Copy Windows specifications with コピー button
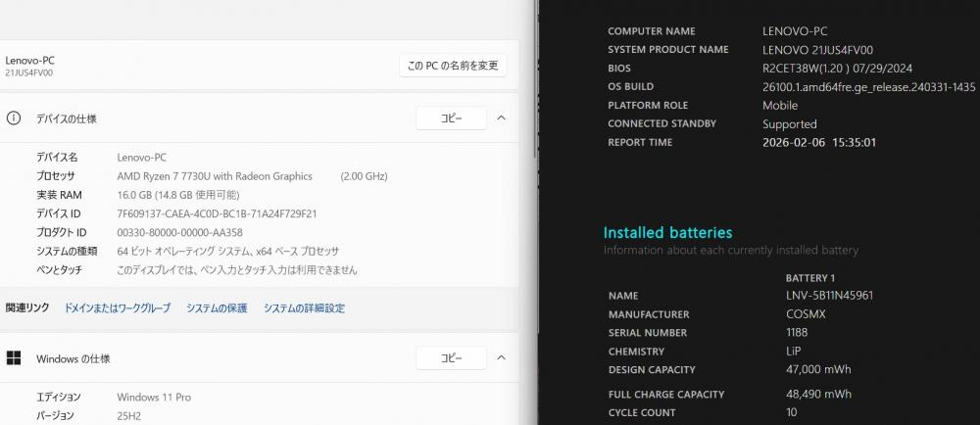The height and width of the screenshot is (425, 980). pos(451,358)
